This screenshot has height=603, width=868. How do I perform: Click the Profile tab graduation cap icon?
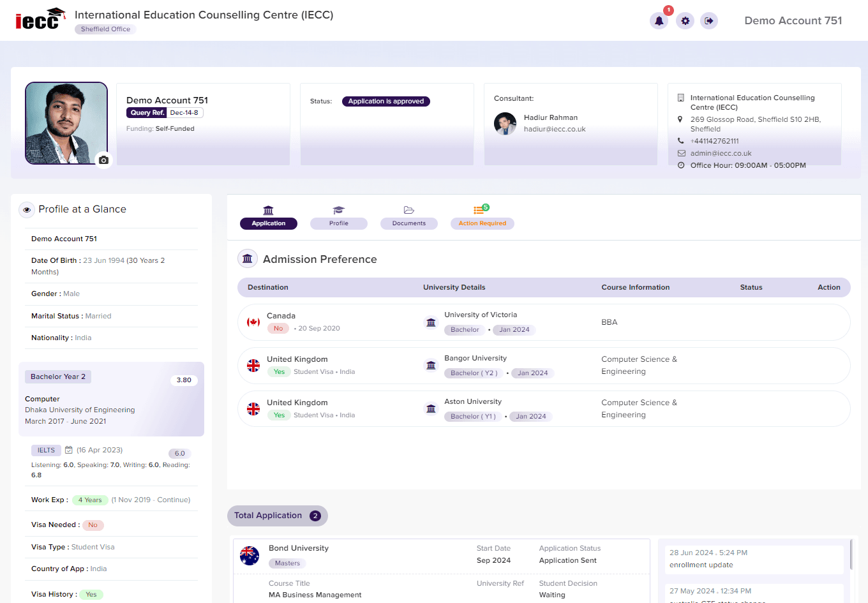click(338, 210)
